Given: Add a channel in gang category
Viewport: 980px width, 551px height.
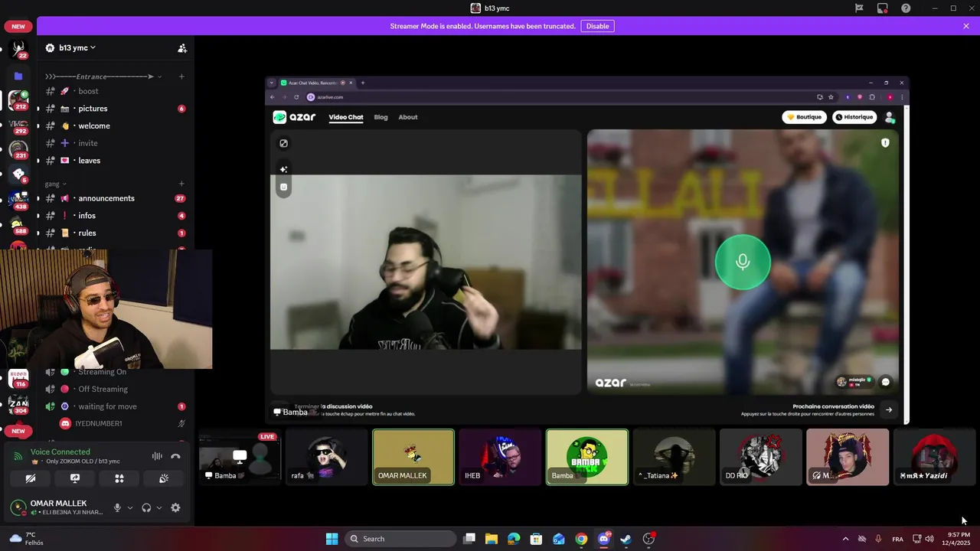Looking at the screenshot, I should (181, 184).
